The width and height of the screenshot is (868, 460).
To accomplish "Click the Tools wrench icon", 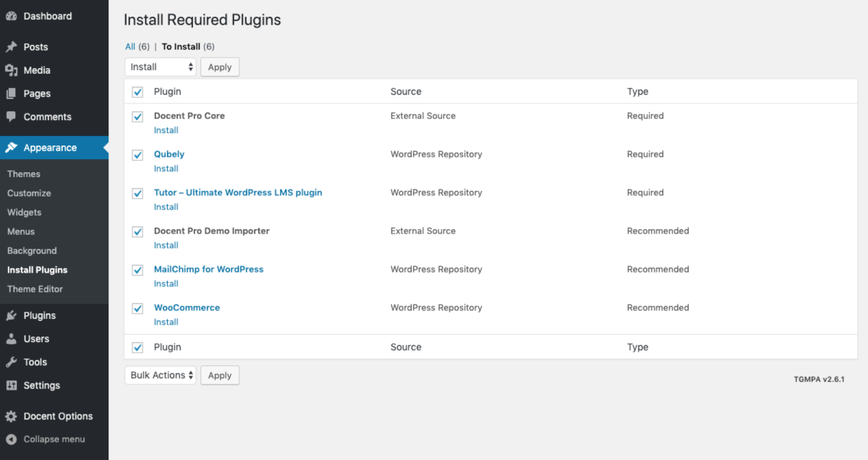I will point(12,362).
